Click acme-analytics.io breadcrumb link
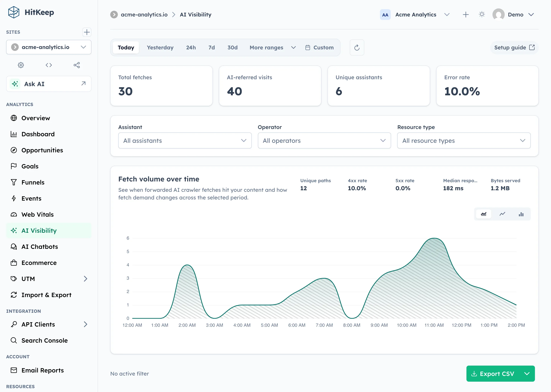This screenshot has height=392, width=551. click(144, 15)
